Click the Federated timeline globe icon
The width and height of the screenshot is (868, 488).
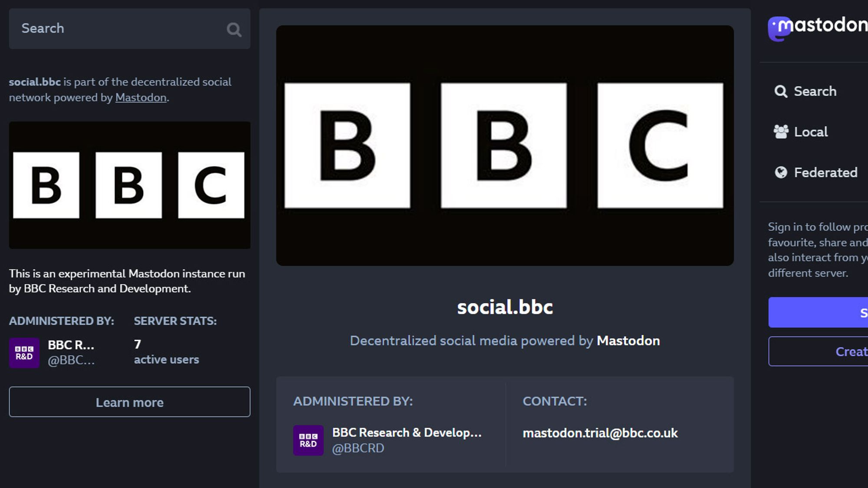click(x=781, y=173)
